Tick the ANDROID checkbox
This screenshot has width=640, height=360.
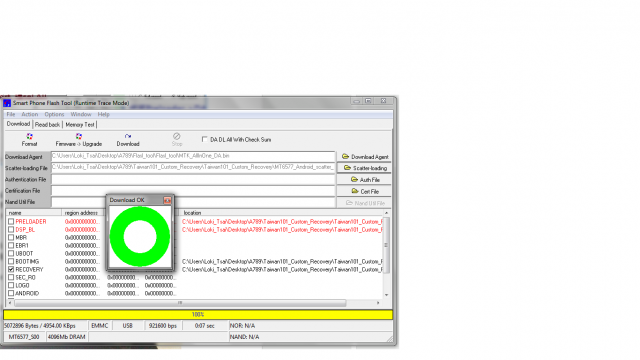[11, 293]
